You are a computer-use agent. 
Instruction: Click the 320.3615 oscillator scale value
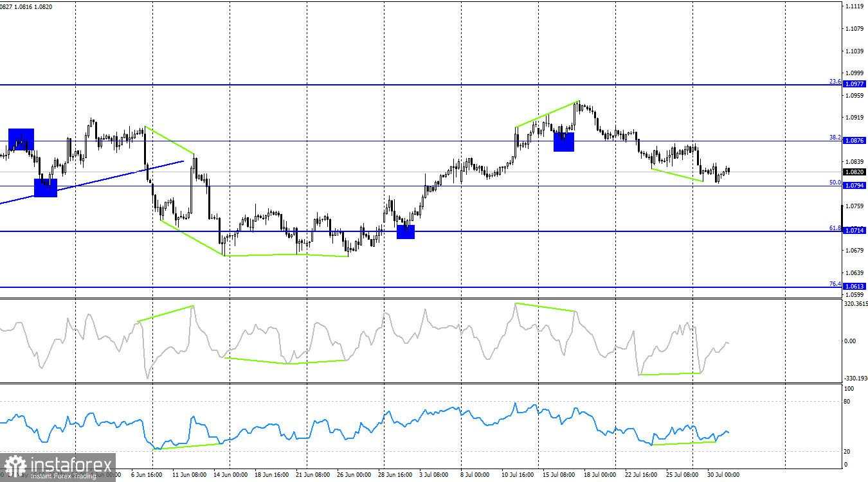(x=856, y=303)
